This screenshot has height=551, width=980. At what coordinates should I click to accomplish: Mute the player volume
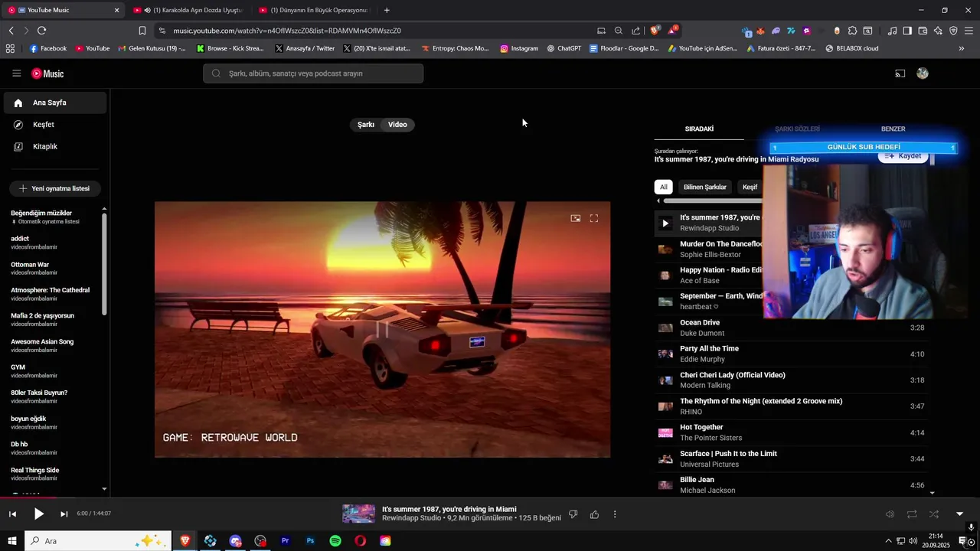coord(890,514)
